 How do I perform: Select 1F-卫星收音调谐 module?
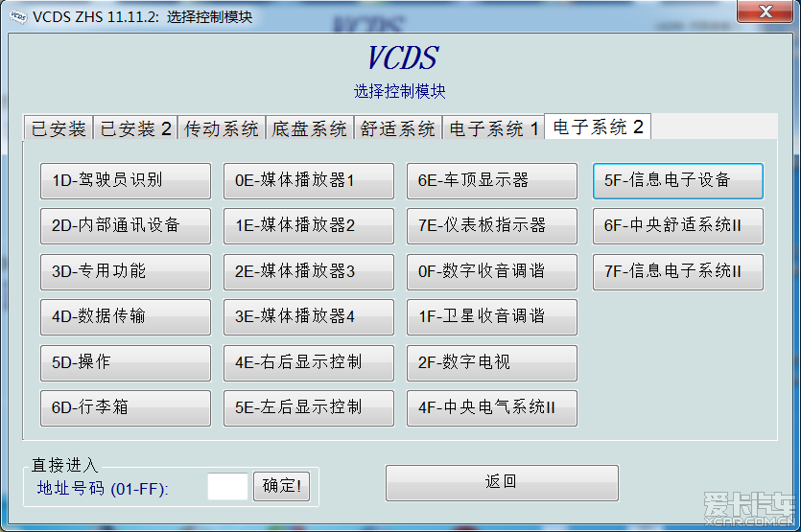(x=492, y=316)
